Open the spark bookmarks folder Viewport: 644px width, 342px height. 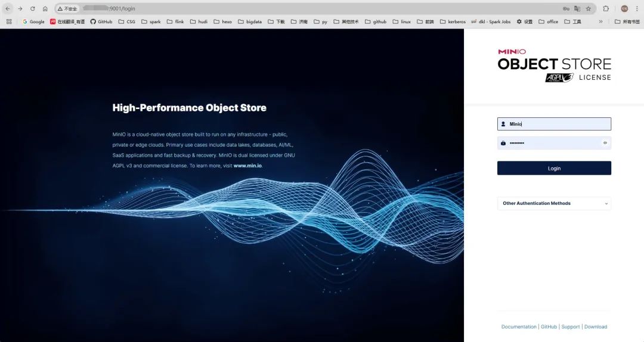tap(151, 21)
